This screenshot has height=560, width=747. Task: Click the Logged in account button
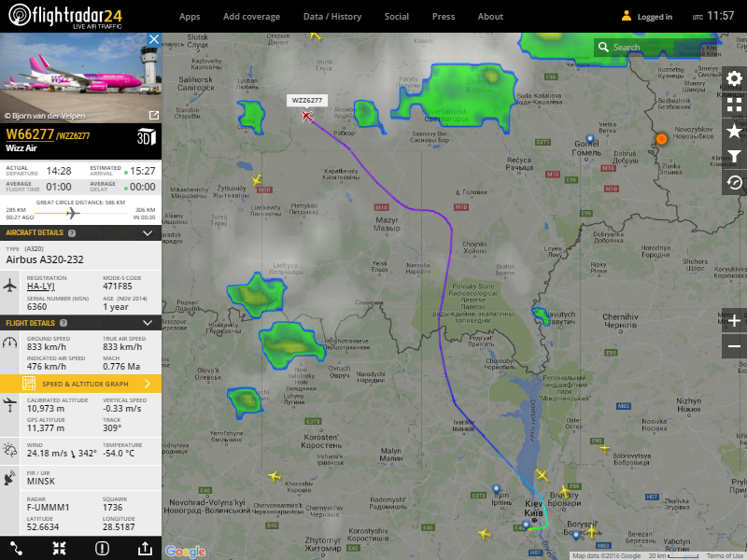tap(646, 17)
